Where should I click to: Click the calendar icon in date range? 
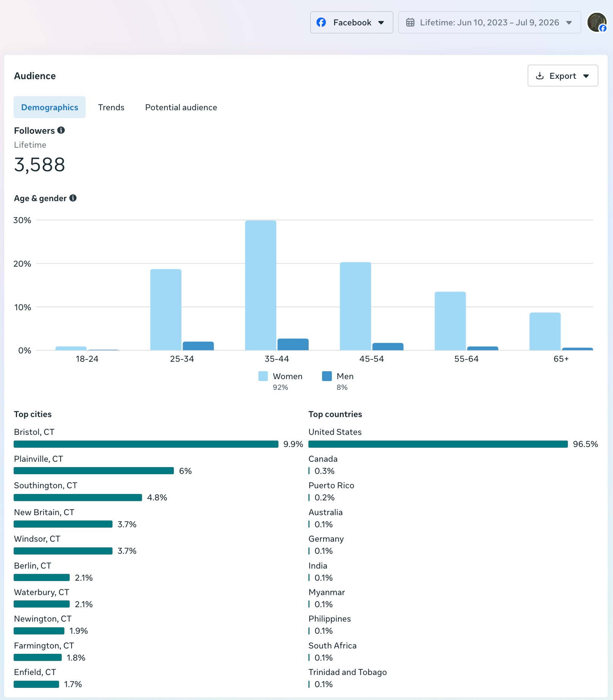pyautogui.click(x=410, y=22)
